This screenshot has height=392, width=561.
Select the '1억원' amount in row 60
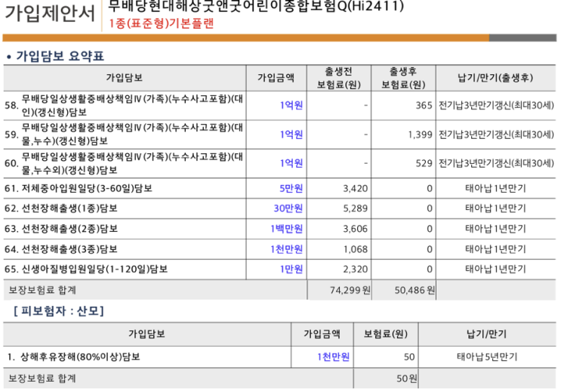291,163
